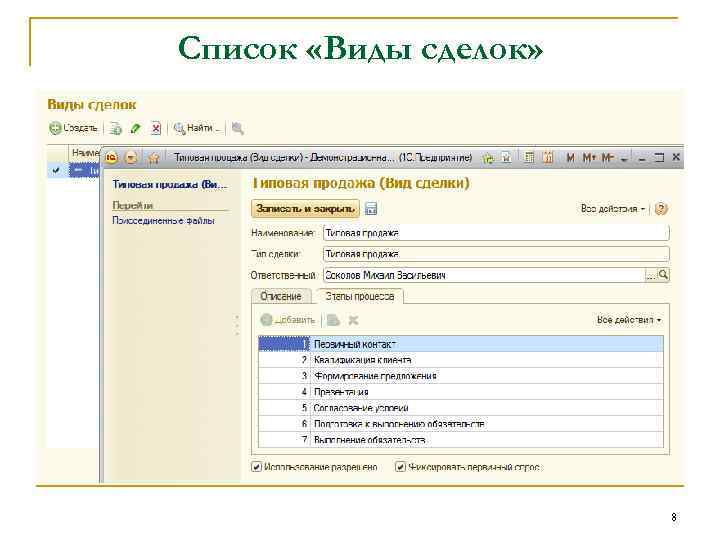Click the copy item icon in the list toolbar
Viewport: 720px width, 540px height.
click(x=115, y=129)
